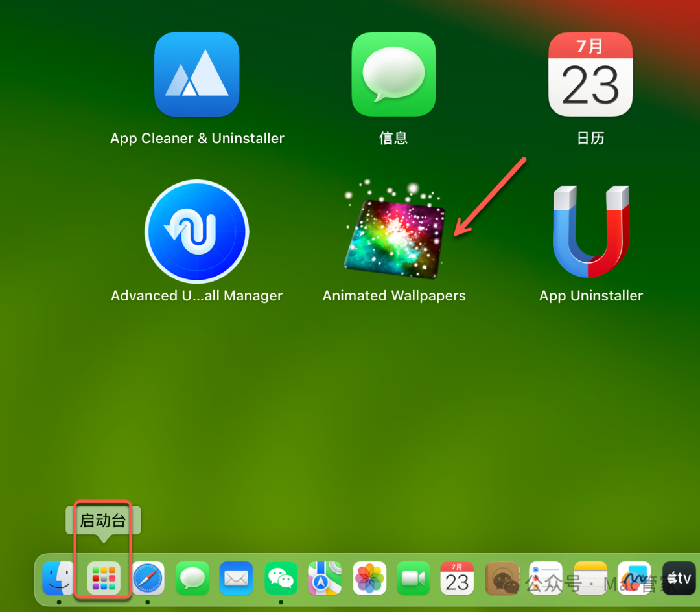Launch Photos from the Dock
700x612 pixels.
369,578
